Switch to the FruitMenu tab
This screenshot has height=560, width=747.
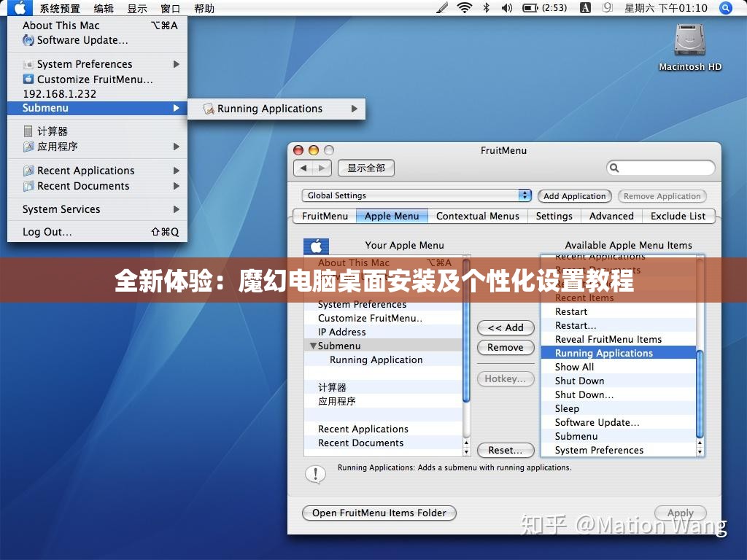tap(325, 216)
